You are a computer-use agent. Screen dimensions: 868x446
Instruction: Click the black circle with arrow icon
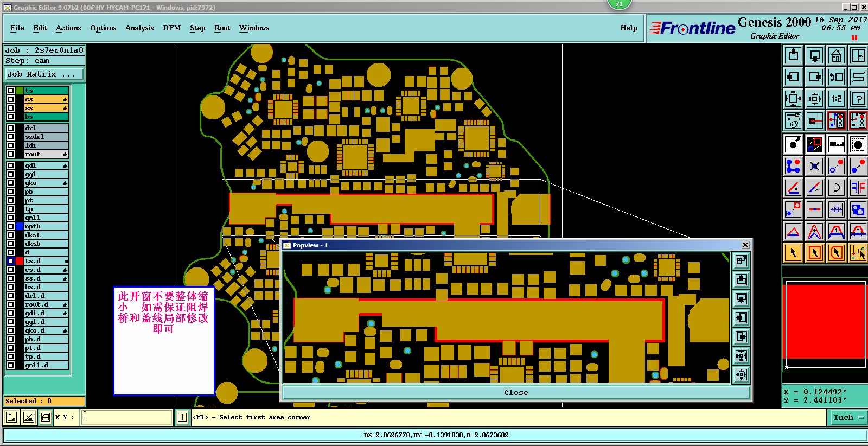793,144
